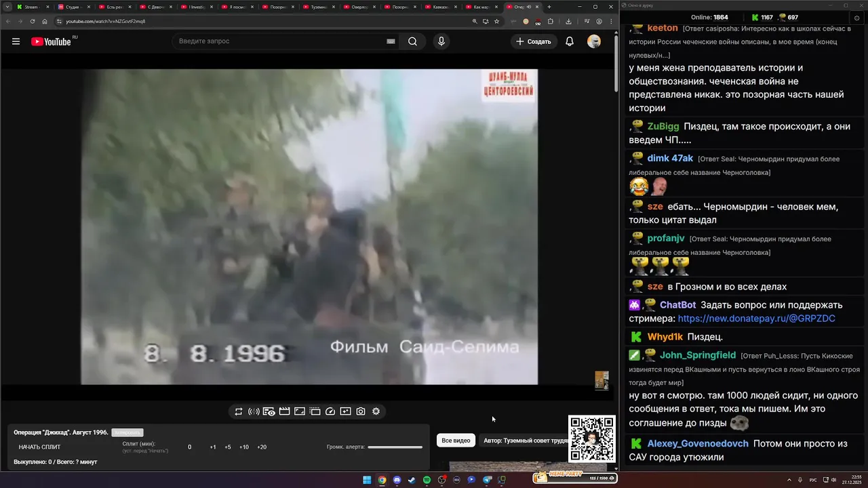Set split minutes to 0

pos(189,447)
